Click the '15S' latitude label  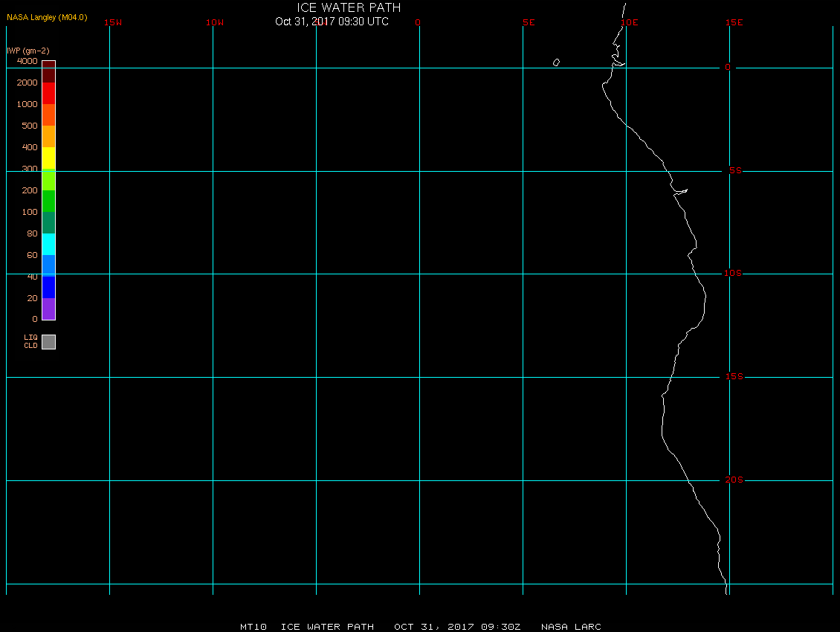pyautogui.click(x=734, y=377)
